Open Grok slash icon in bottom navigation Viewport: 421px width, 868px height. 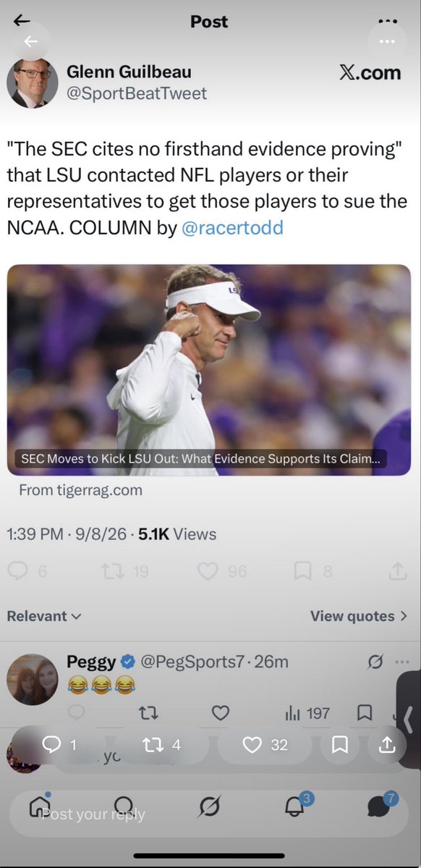[x=210, y=807]
